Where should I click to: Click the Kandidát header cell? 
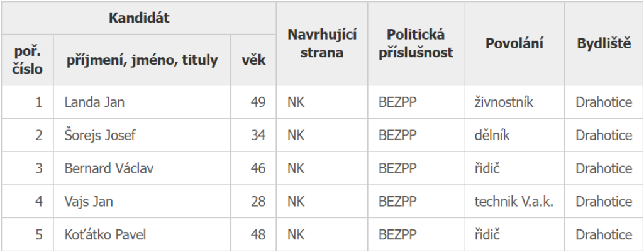(x=139, y=18)
